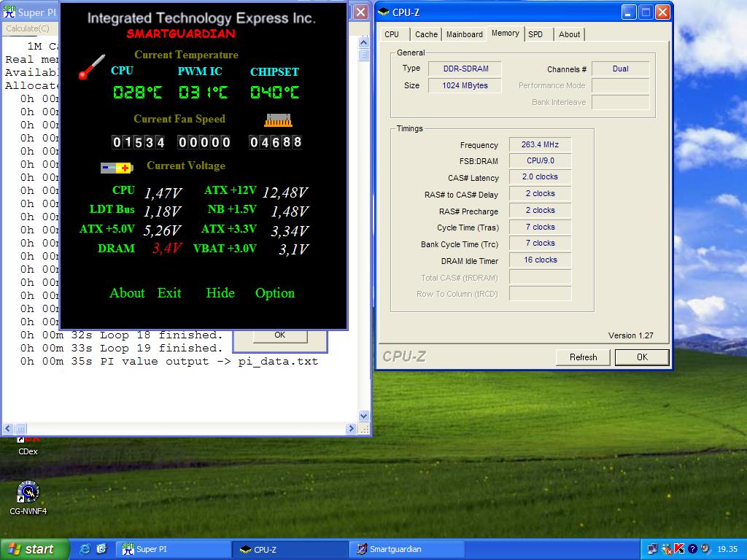747x560 pixels.
Task: Click the CPU voltage reading 1,47V
Action: [163, 192]
